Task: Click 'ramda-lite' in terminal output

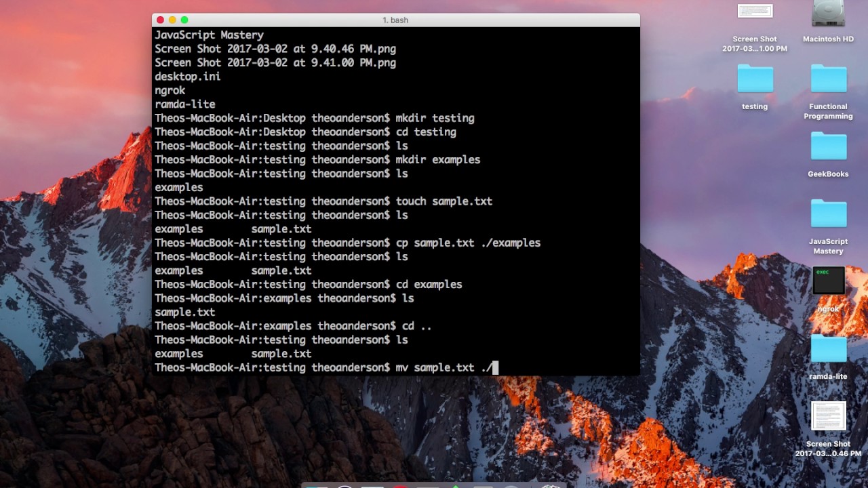Action: [185, 104]
